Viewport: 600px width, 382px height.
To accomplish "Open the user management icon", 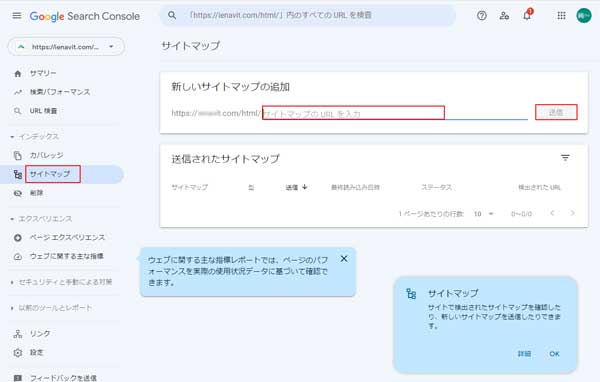I will pos(504,16).
